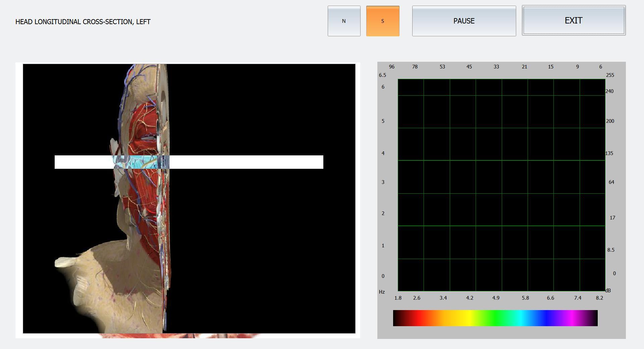Click the '33' top axis value

pos(496,67)
